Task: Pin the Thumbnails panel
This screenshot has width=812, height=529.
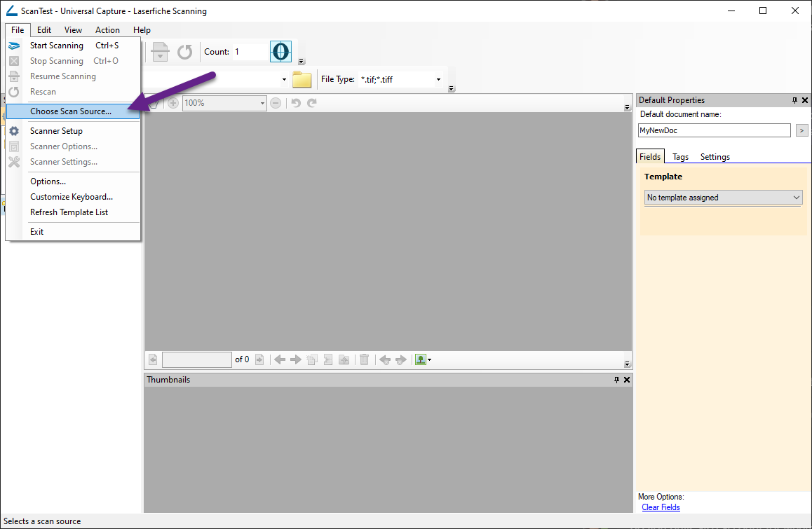Action: coord(617,380)
